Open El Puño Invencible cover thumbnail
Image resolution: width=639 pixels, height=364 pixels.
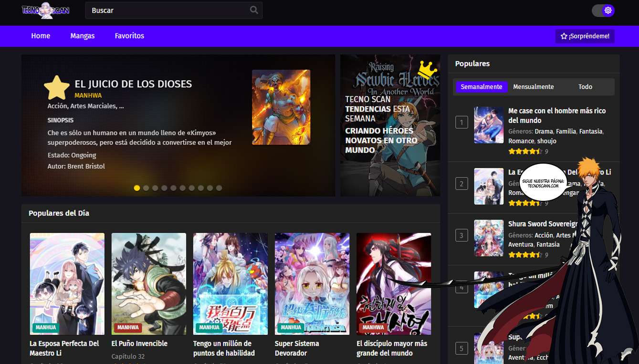pos(148,283)
